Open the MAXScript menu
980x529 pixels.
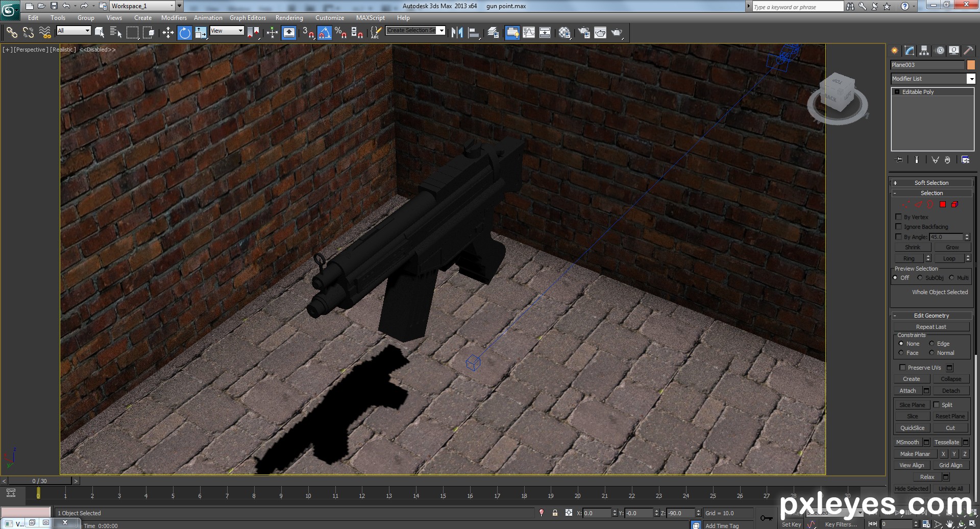click(x=371, y=18)
